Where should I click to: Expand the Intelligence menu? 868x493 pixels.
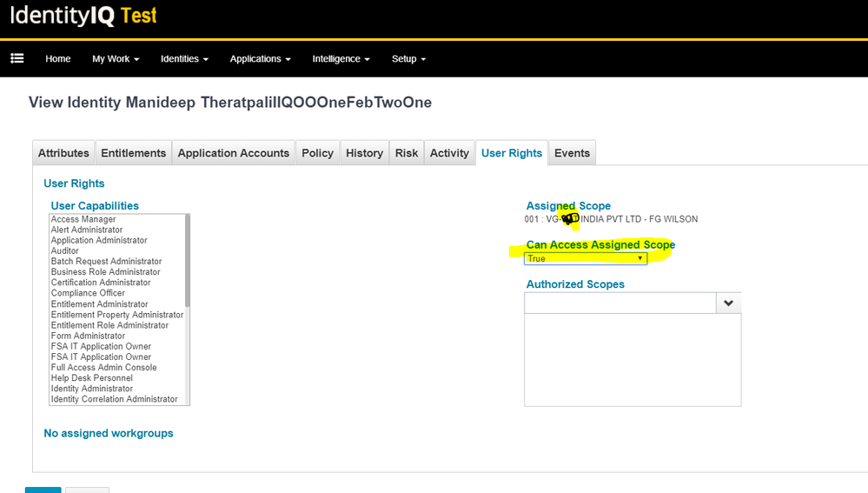tap(341, 59)
